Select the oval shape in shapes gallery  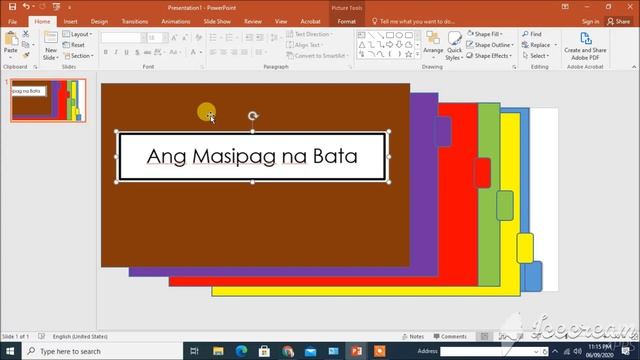click(399, 35)
